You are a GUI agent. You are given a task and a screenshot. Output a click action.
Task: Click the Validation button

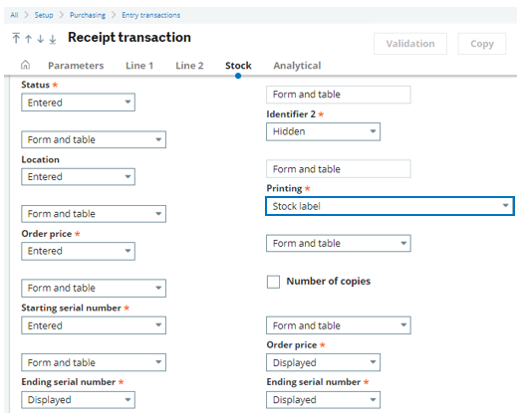tap(410, 44)
